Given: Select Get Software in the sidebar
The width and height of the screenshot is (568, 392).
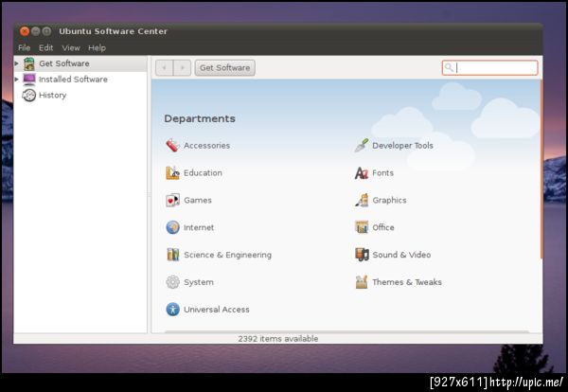Looking at the screenshot, I should tap(80, 63).
